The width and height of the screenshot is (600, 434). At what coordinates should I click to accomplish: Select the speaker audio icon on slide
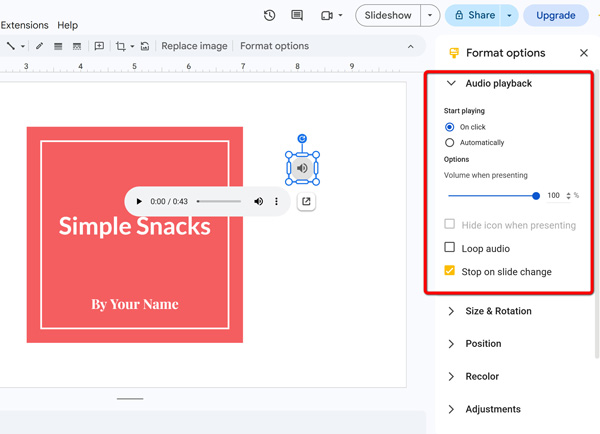click(x=302, y=168)
